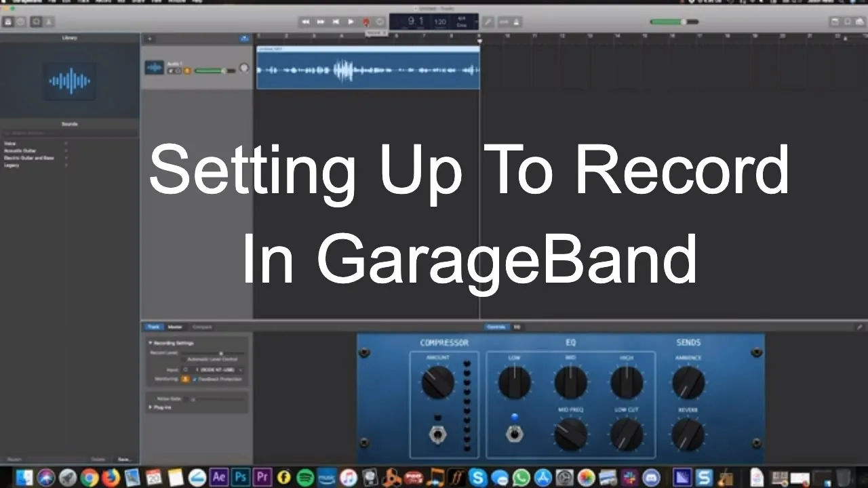The height and width of the screenshot is (488, 868).
Task: Toggle the orange Monitoring button
Action: (185, 379)
